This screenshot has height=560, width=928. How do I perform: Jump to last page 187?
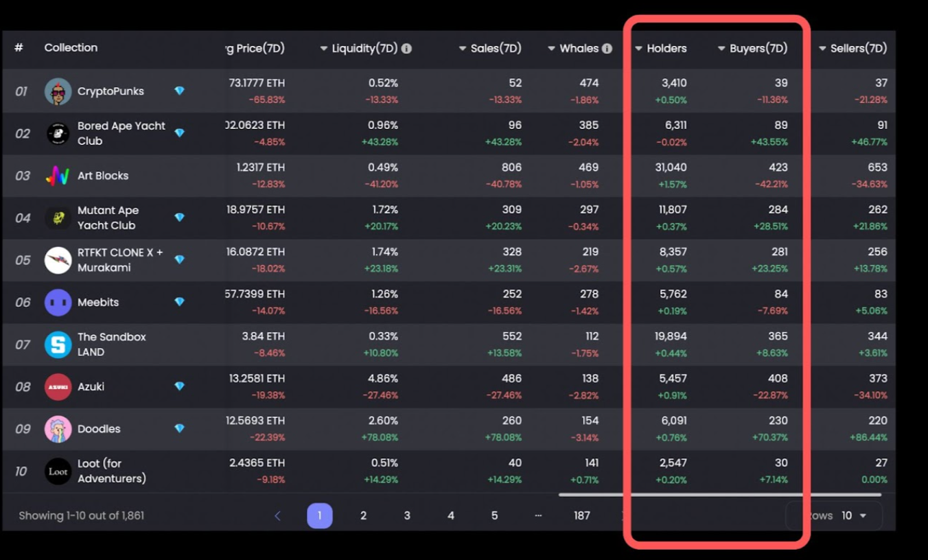coord(582,515)
